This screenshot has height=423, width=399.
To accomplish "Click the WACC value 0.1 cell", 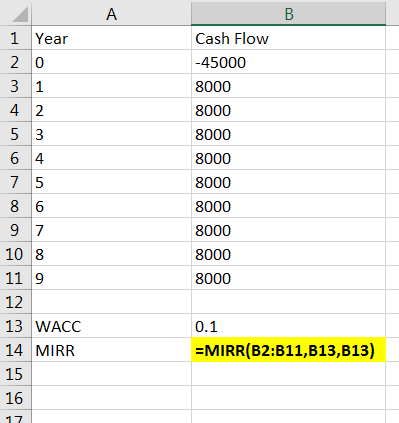I will point(289,326).
